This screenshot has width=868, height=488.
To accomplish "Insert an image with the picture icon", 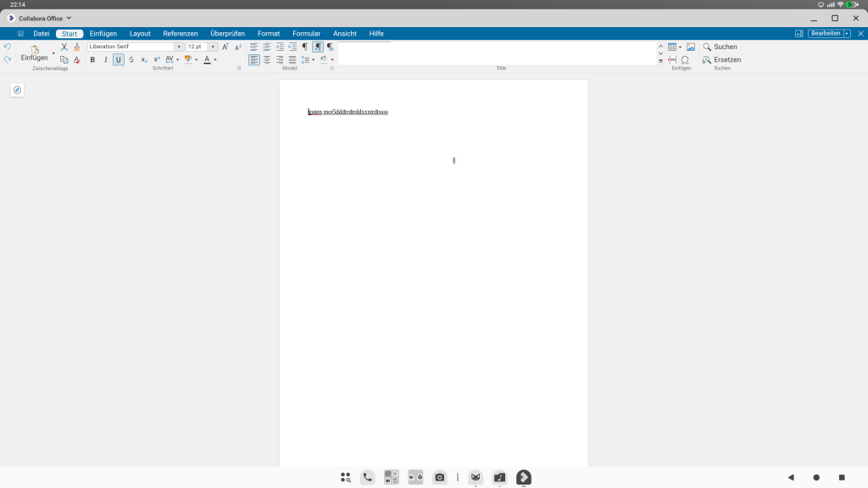I will click(691, 47).
